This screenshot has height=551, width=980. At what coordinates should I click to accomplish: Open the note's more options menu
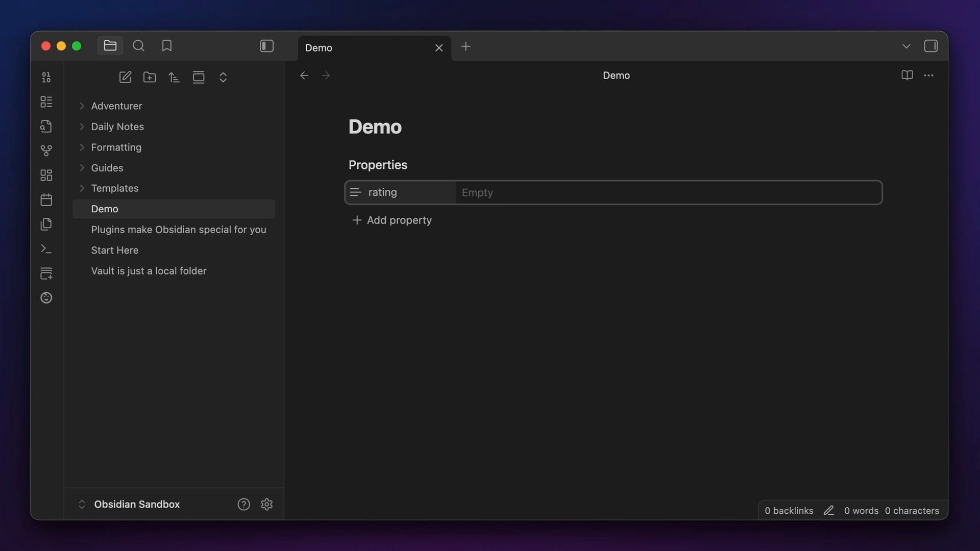[x=928, y=76]
